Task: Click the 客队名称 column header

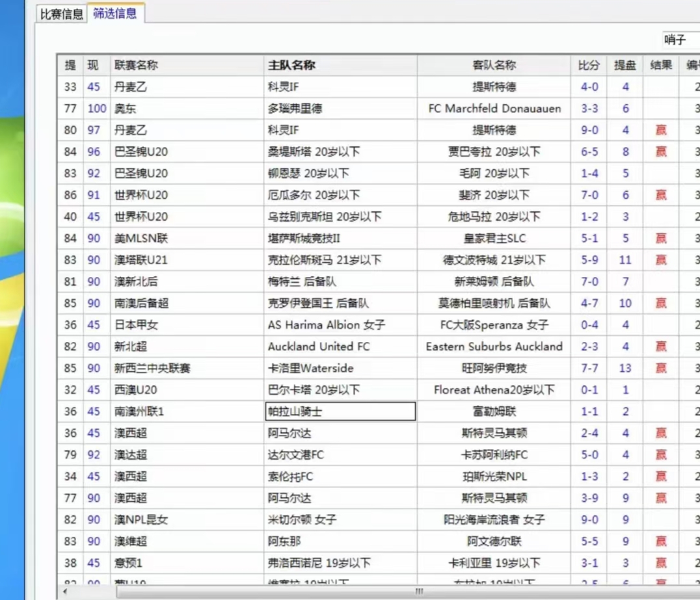Action: [494, 65]
